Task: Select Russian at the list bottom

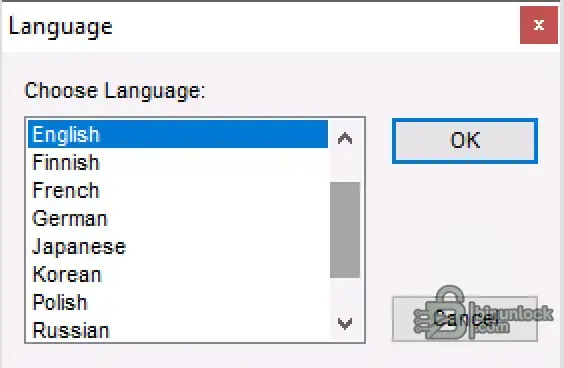Action: click(178, 330)
